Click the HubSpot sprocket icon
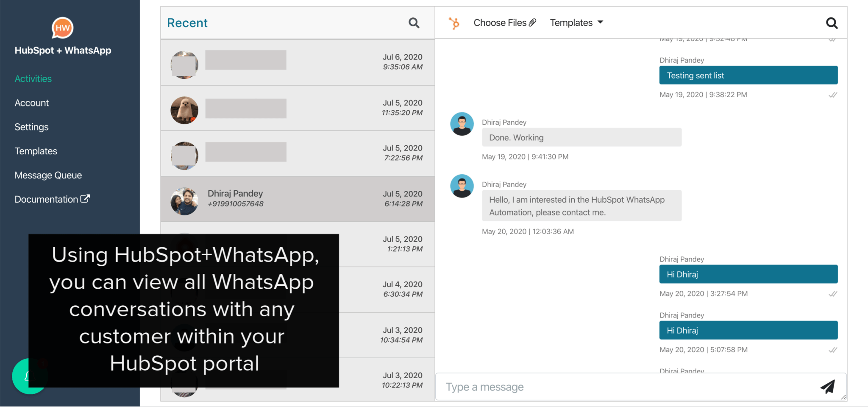Viewport: 868px width, 407px height. click(454, 23)
